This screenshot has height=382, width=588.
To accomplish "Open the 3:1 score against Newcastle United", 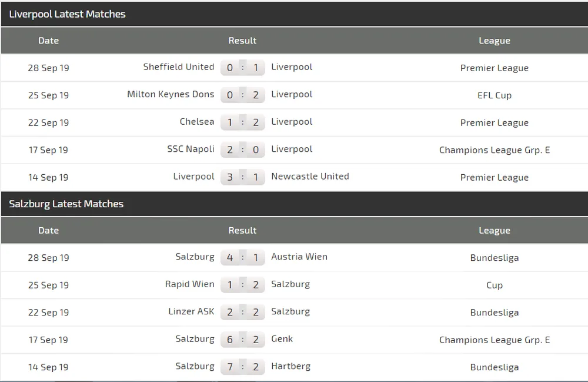I will pyautogui.click(x=243, y=177).
